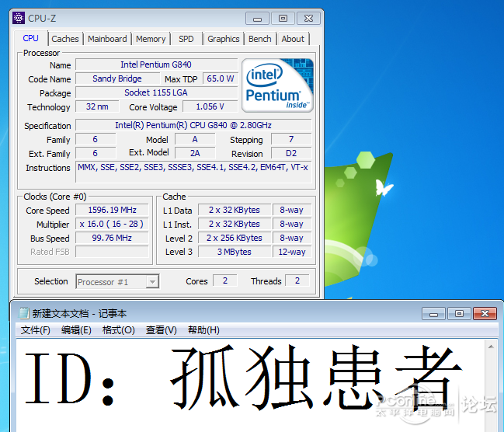The image size is (504, 432).
Task: Close the Notepad window
Action: pos(485,314)
